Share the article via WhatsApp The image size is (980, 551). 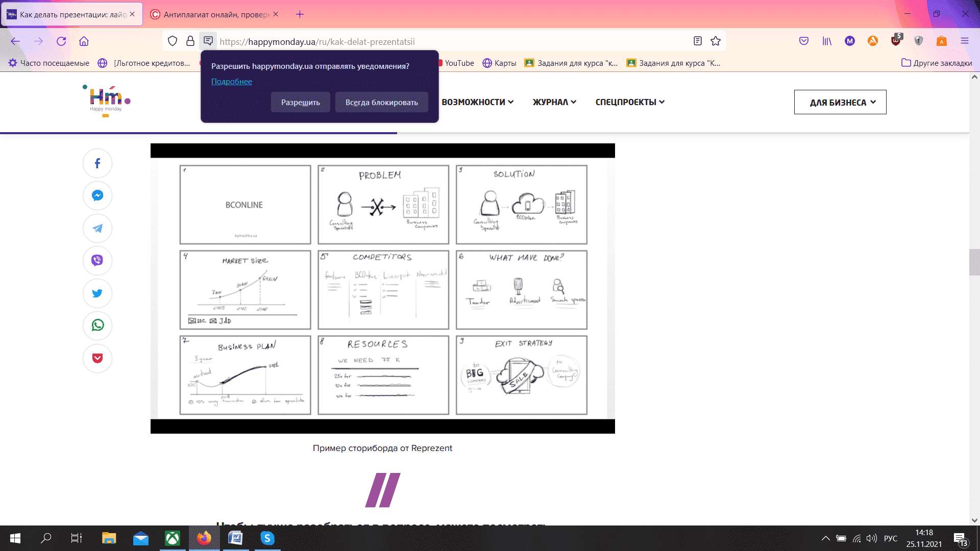click(x=97, y=325)
